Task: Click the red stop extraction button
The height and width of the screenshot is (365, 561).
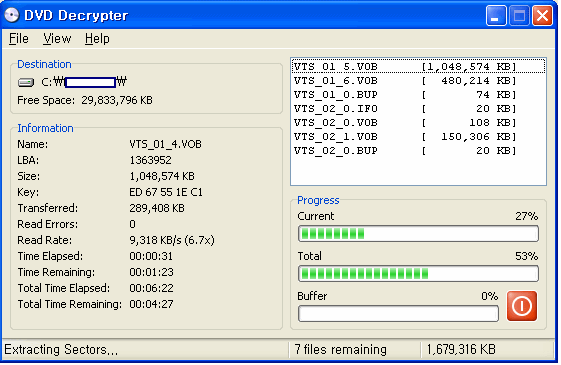Action: point(522,306)
